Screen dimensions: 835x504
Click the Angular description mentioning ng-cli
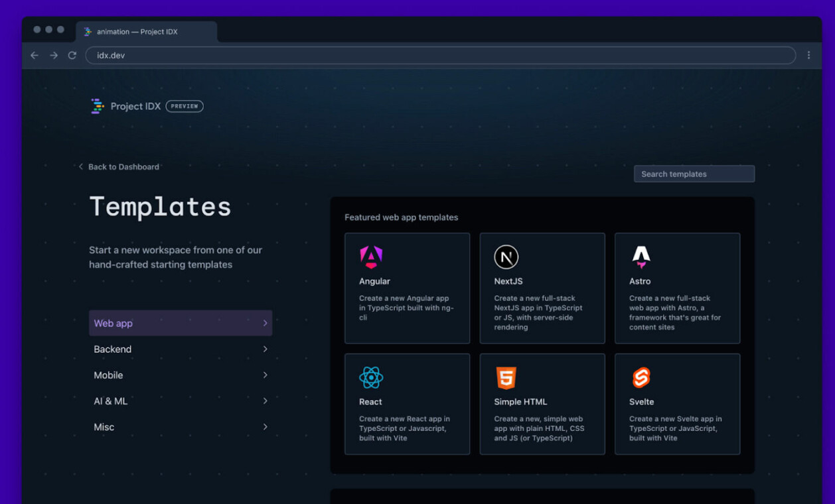click(406, 308)
